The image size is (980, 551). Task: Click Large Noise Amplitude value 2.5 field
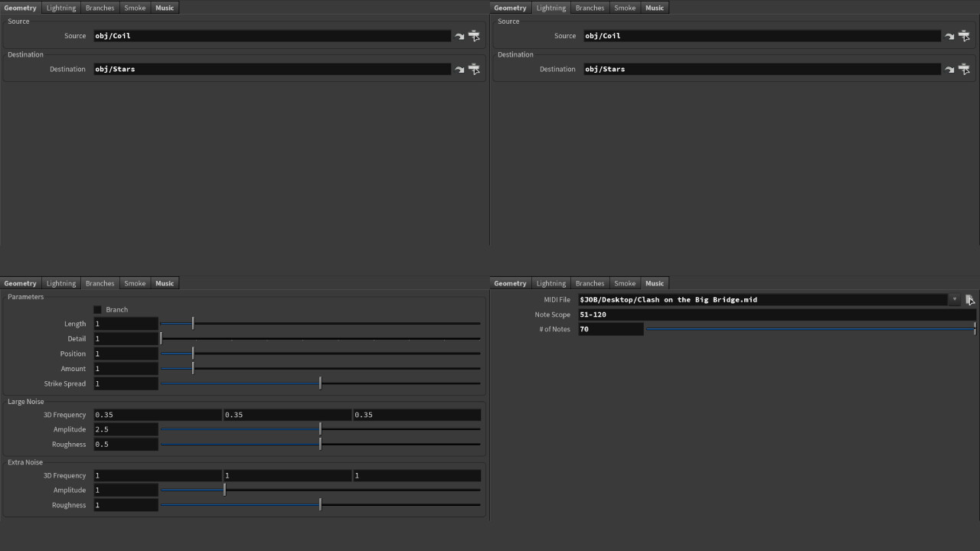pyautogui.click(x=126, y=429)
